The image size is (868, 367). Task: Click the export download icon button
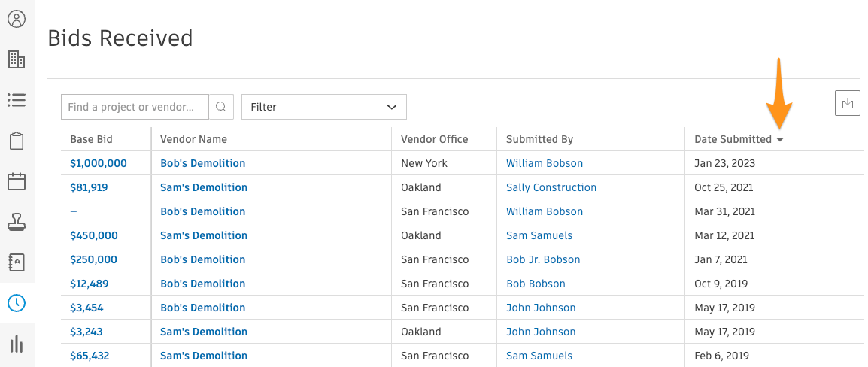coord(848,103)
